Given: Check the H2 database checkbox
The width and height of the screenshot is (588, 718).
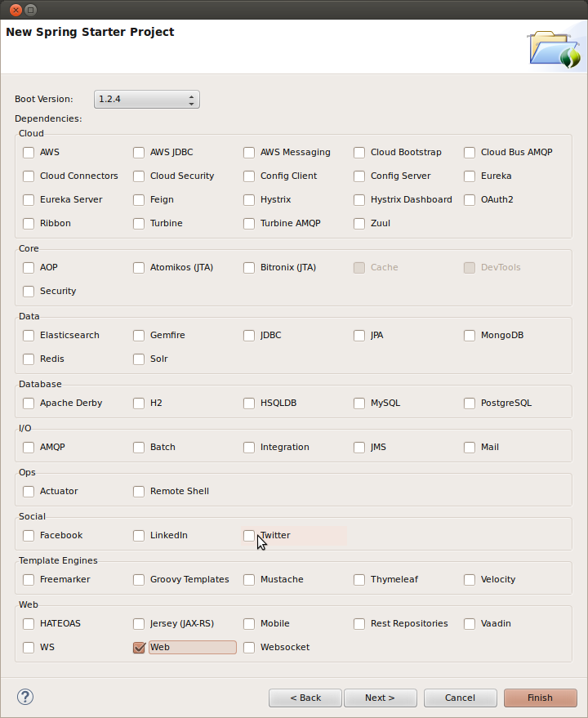Looking at the screenshot, I should (x=139, y=404).
